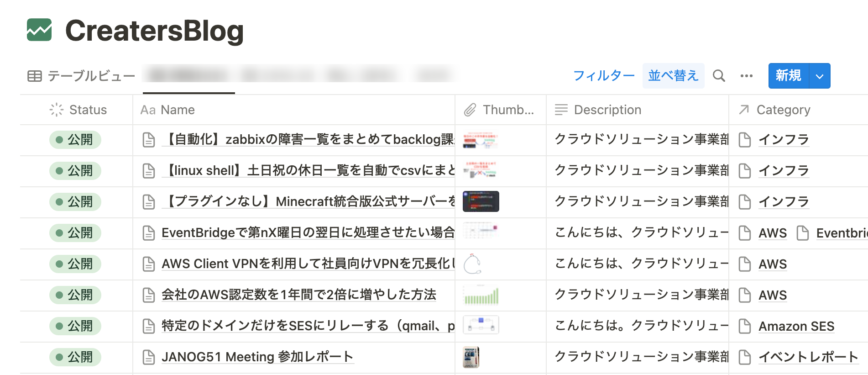Expand the dropdown arrow beside 新規 button
The image size is (868, 375).
pyautogui.click(x=820, y=76)
